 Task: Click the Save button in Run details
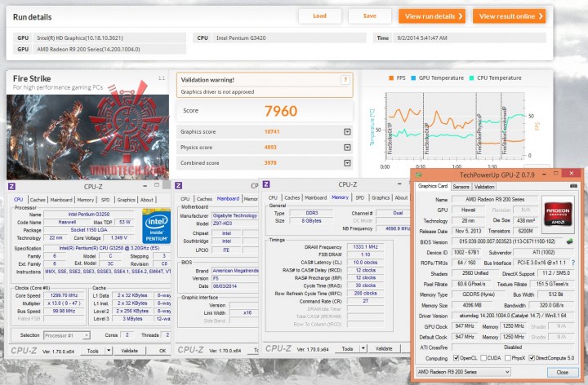point(370,15)
